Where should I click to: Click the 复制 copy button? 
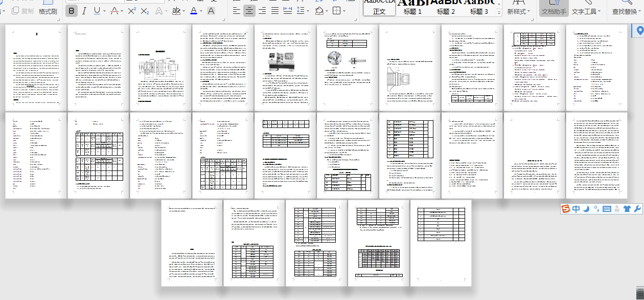(x=22, y=11)
